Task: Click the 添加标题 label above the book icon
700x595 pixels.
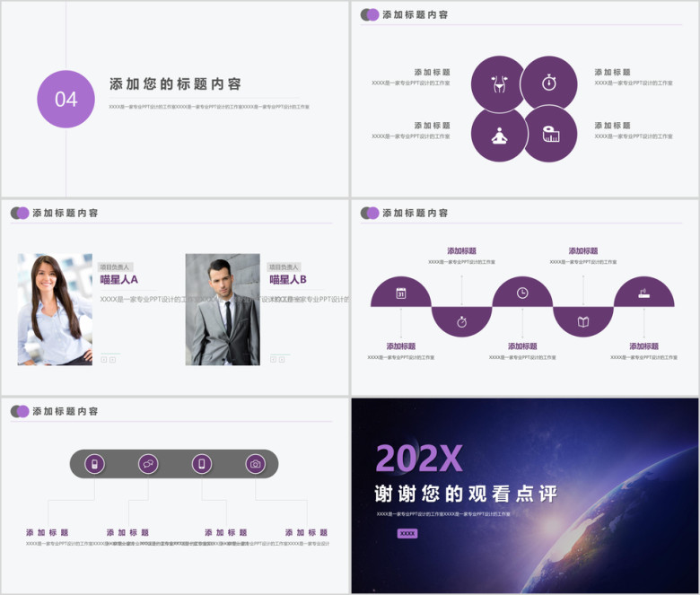Action: click(x=583, y=251)
